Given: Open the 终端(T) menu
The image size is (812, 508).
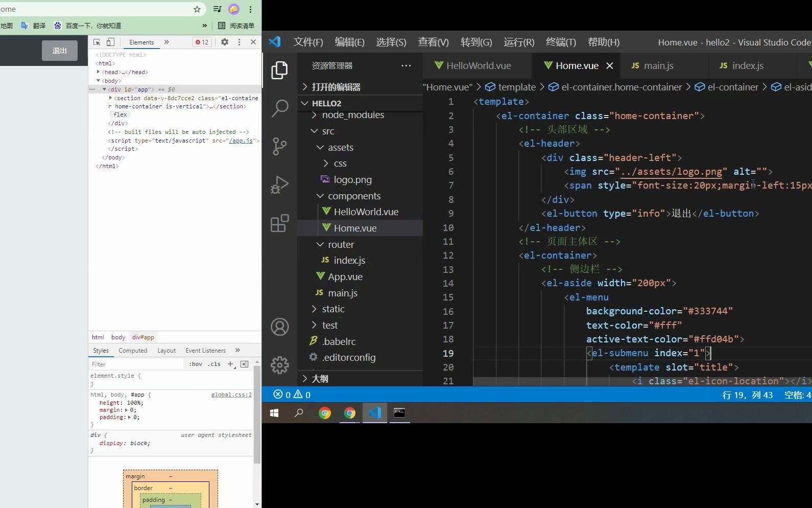Looking at the screenshot, I should tap(561, 42).
